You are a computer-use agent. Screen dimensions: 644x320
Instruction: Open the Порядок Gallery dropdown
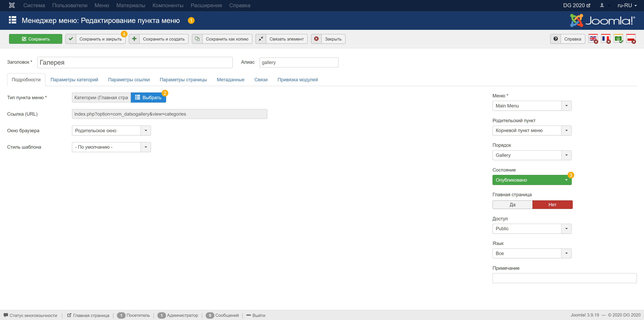coord(532,155)
